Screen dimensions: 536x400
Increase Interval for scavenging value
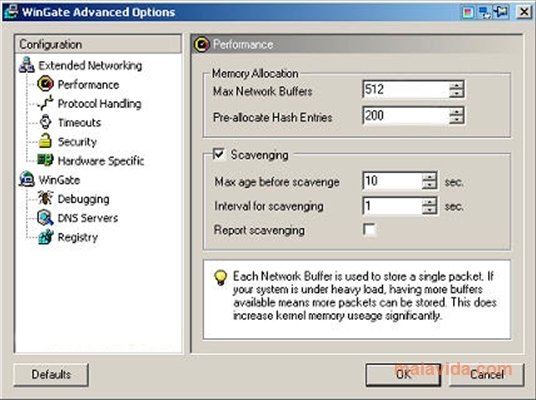(x=429, y=202)
